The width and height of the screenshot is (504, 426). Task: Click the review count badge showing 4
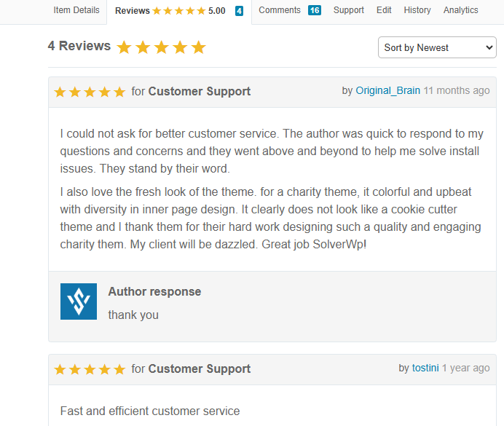coord(239,11)
